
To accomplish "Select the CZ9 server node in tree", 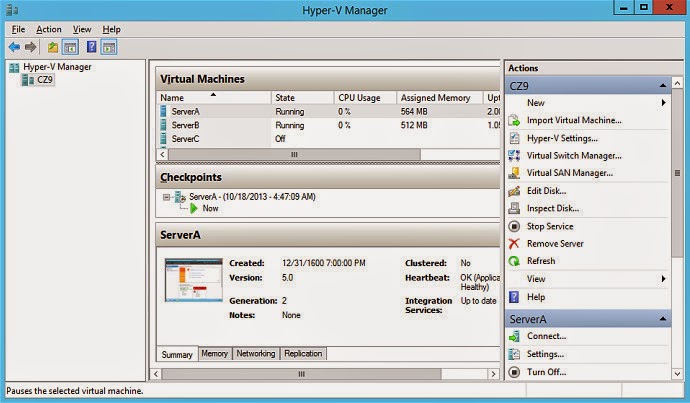I will pyautogui.click(x=38, y=80).
